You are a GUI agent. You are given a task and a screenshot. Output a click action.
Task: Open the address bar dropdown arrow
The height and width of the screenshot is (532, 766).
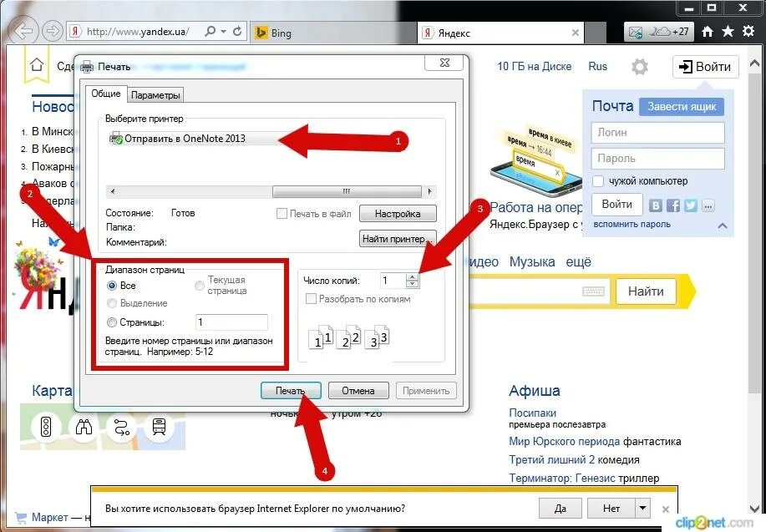click(x=223, y=32)
